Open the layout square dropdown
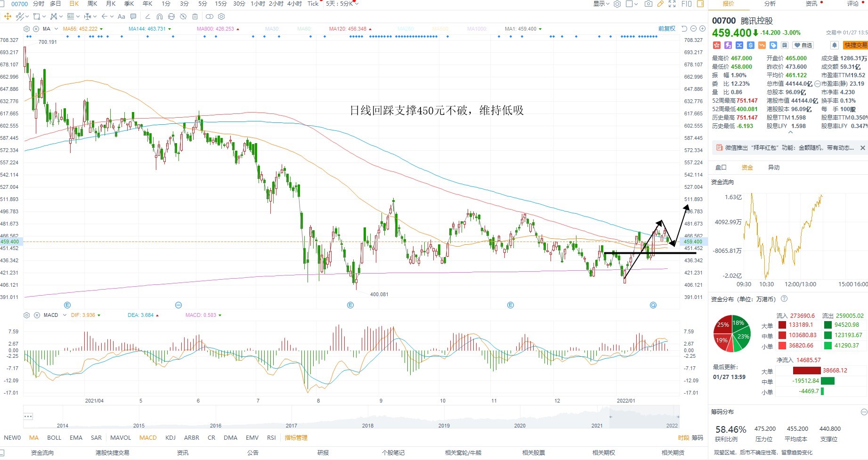Image resolution: width=868 pixels, height=460 pixels. pyautogui.click(x=632, y=4)
